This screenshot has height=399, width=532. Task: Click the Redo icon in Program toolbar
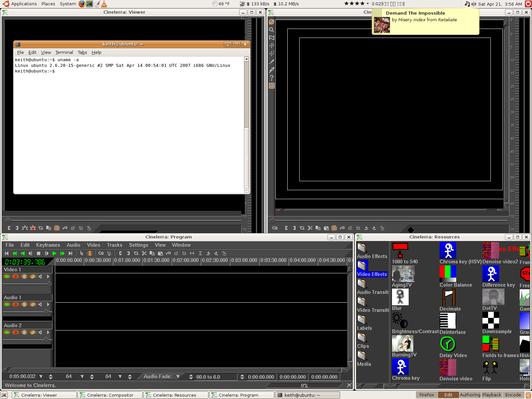(x=216, y=253)
